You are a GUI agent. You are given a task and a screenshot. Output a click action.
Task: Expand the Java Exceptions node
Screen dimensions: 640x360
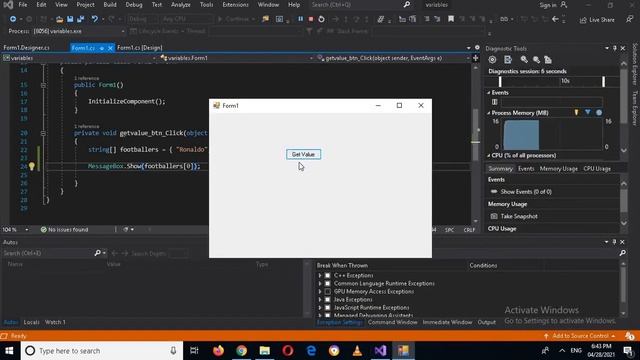tap(320, 300)
